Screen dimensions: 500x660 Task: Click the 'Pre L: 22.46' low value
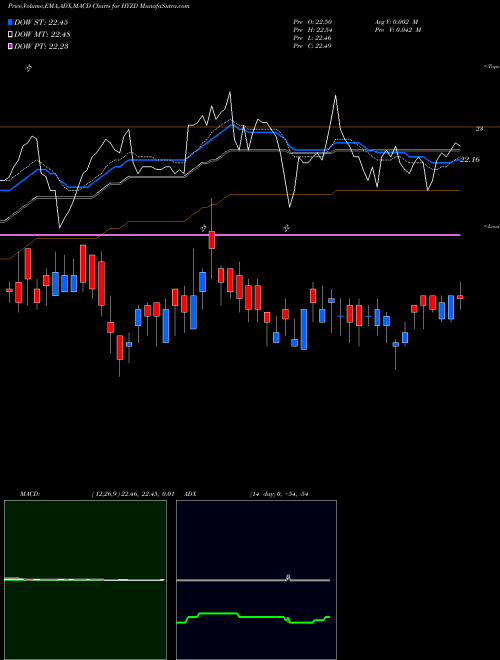click(x=313, y=38)
